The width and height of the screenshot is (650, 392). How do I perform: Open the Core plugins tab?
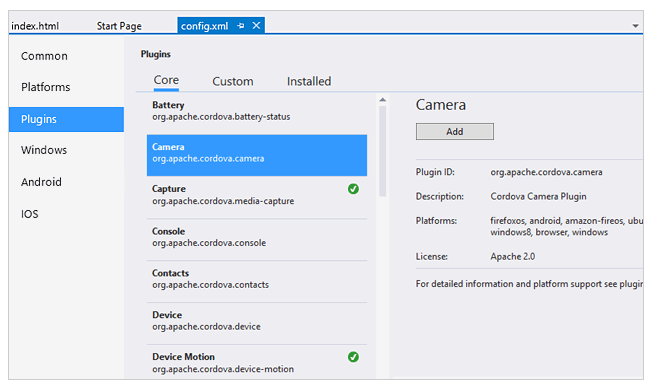(x=166, y=80)
